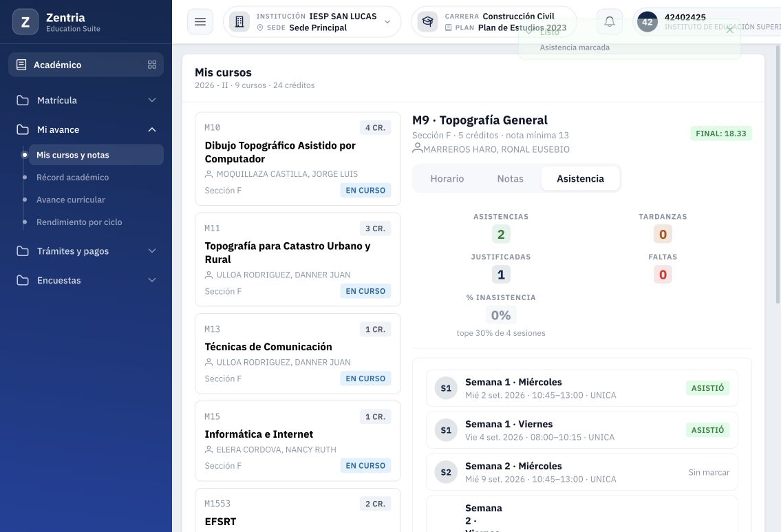This screenshot has height=532, width=781.
Task: Click the user avatar labeled 42
Action: tap(647, 22)
